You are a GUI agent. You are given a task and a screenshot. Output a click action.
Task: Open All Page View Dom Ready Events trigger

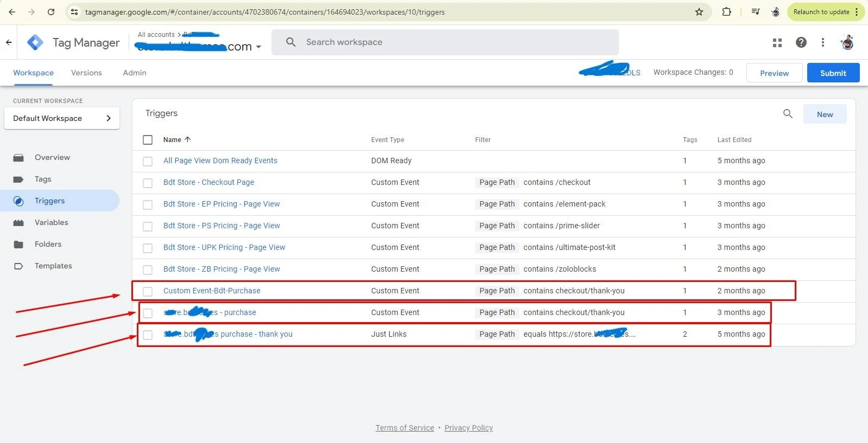click(x=220, y=160)
